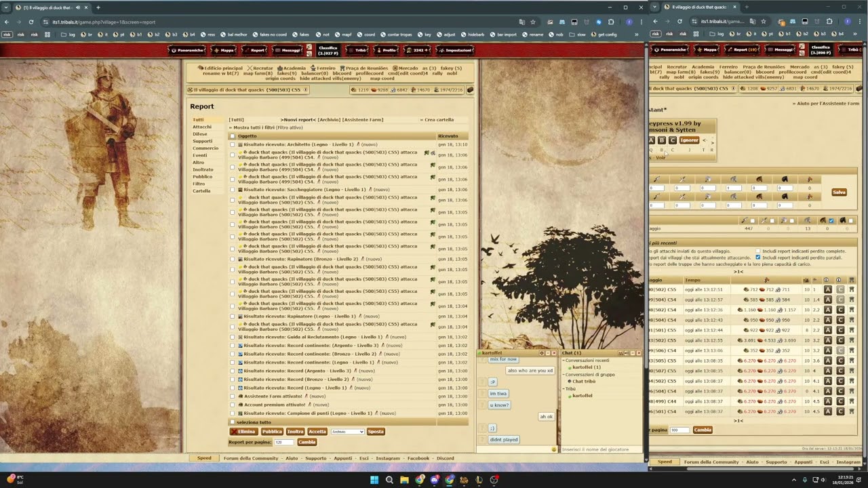Open the Discord footer link
Screen dimensions: 868x488
click(445, 459)
